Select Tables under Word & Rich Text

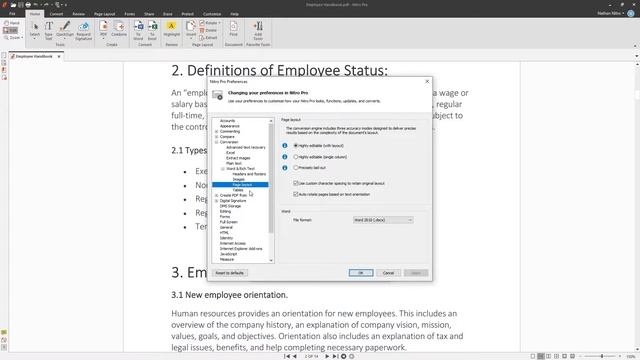click(238, 190)
